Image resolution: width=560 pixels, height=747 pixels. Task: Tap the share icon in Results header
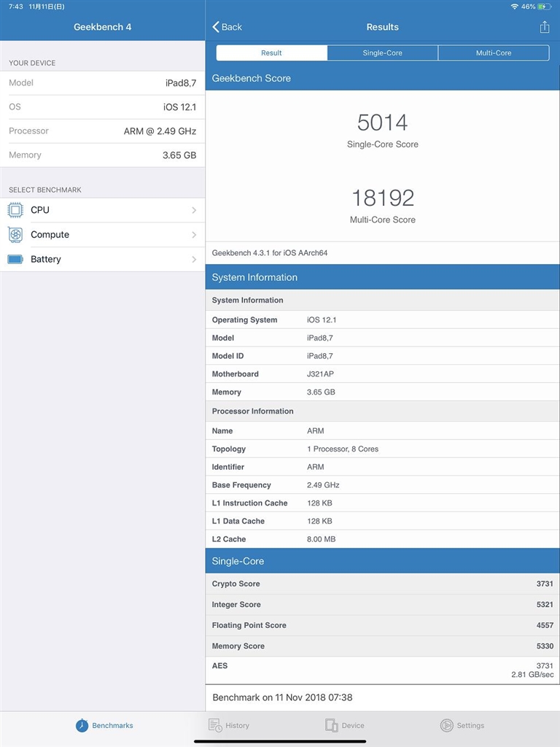coord(544,27)
